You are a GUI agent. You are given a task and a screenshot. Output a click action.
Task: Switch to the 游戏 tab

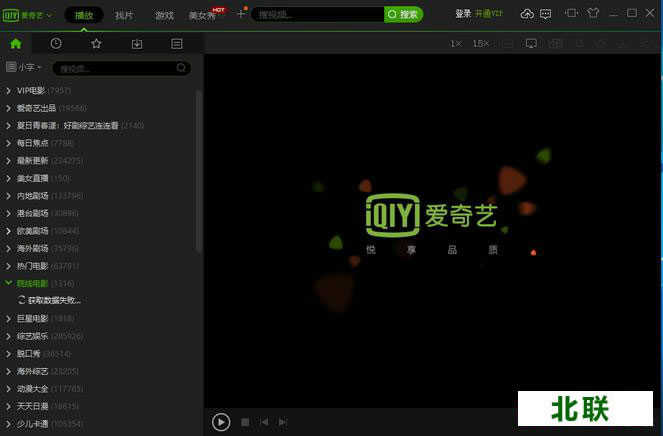(164, 15)
